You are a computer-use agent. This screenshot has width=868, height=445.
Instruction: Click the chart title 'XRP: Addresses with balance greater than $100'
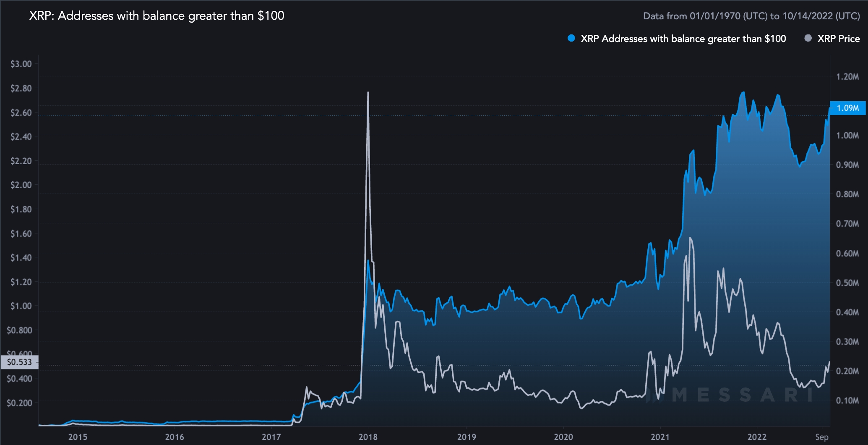click(156, 16)
